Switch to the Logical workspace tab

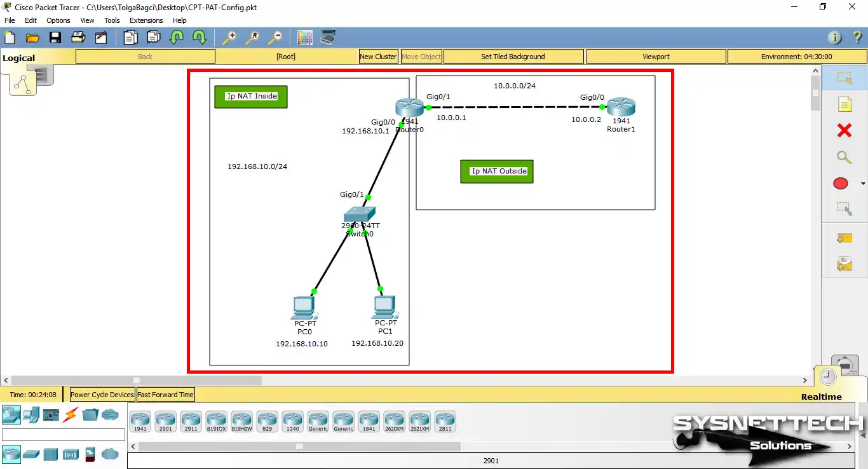(x=18, y=57)
